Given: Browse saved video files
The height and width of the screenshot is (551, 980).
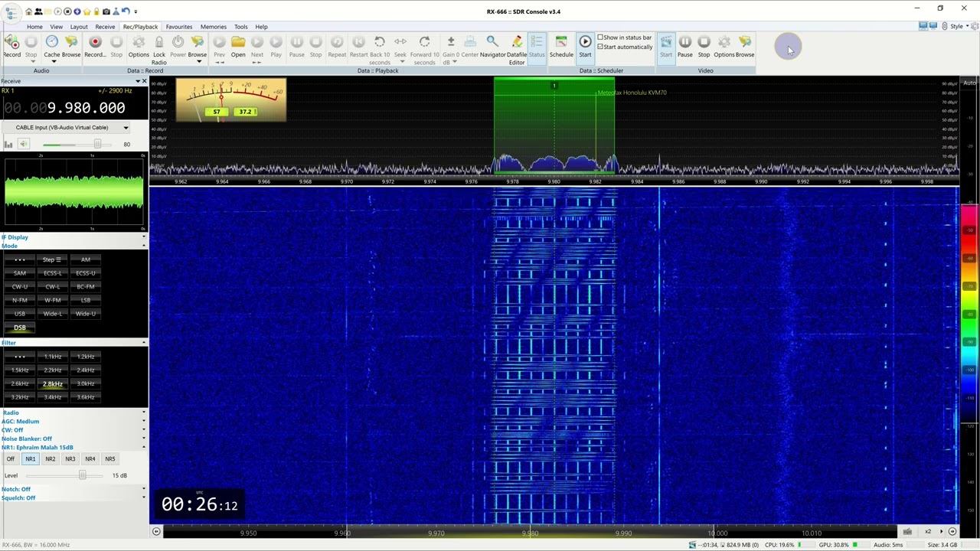Looking at the screenshot, I should coord(745,46).
